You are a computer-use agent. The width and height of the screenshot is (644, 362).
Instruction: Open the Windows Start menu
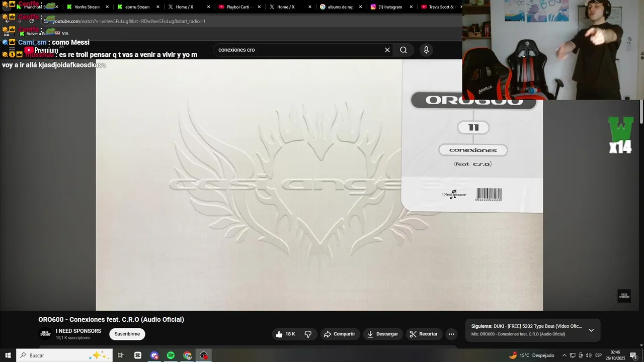[x=8, y=355]
